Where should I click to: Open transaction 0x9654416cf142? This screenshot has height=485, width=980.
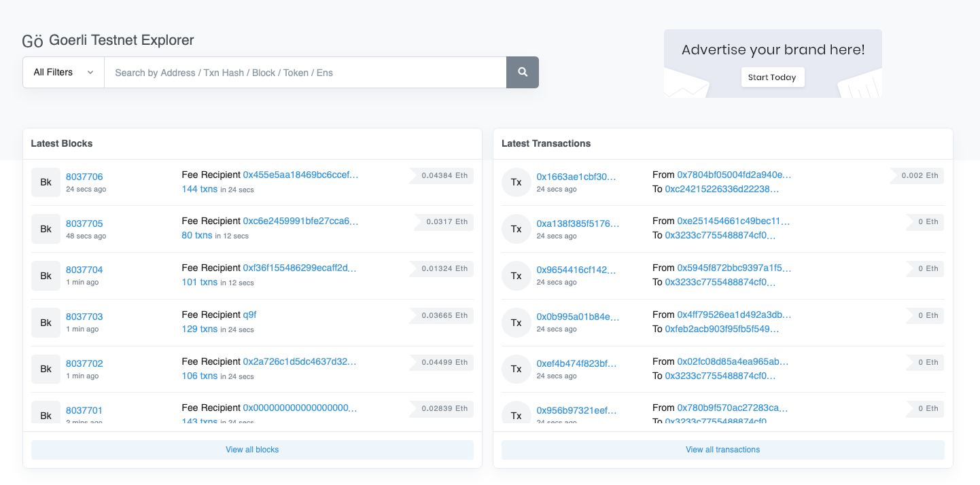pyautogui.click(x=576, y=270)
